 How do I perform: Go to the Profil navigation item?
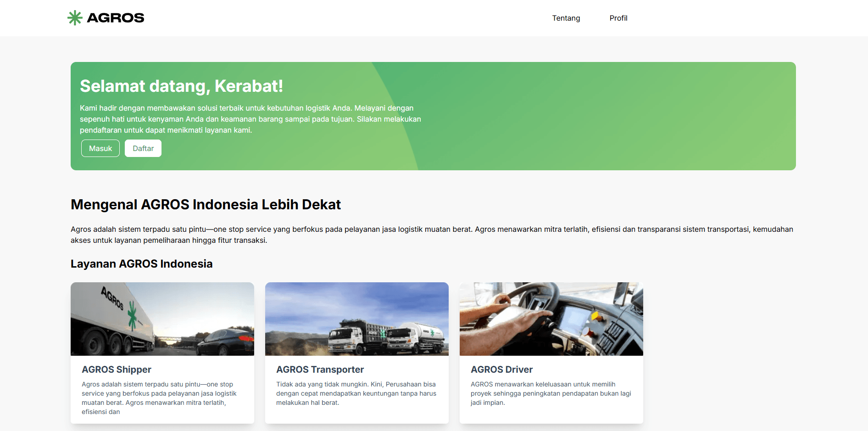pyautogui.click(x=618, y=18)
